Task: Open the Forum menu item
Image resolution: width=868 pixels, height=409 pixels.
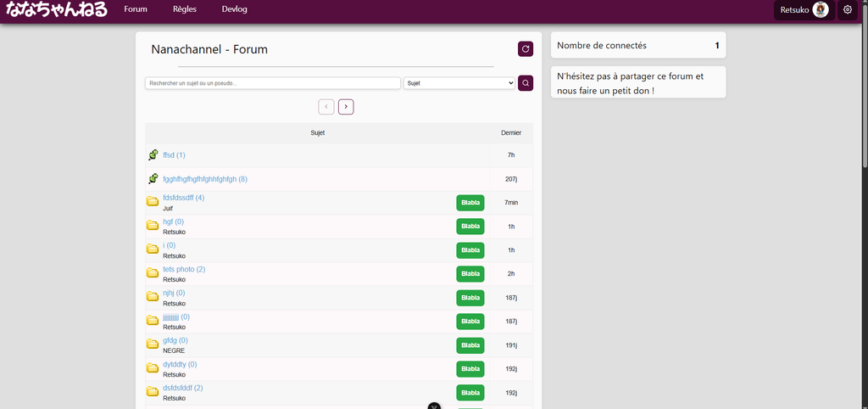Action: click(x=136, y=9)
